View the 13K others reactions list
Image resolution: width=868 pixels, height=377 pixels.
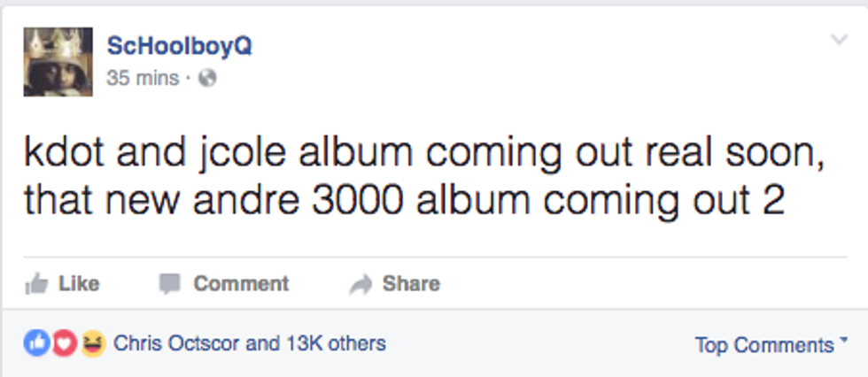click(x=332, y=342)
